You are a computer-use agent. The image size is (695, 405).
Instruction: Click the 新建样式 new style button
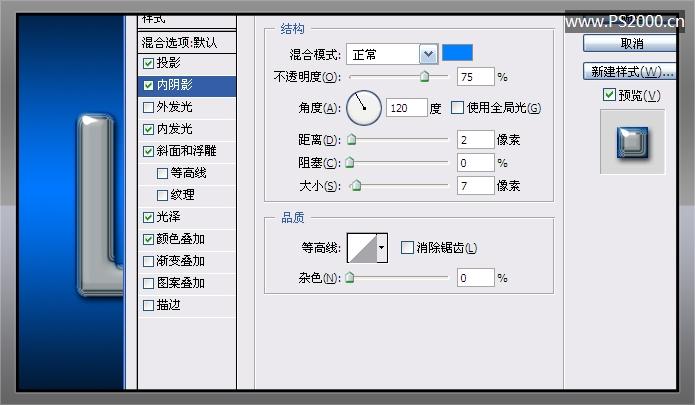pos(630,71)
